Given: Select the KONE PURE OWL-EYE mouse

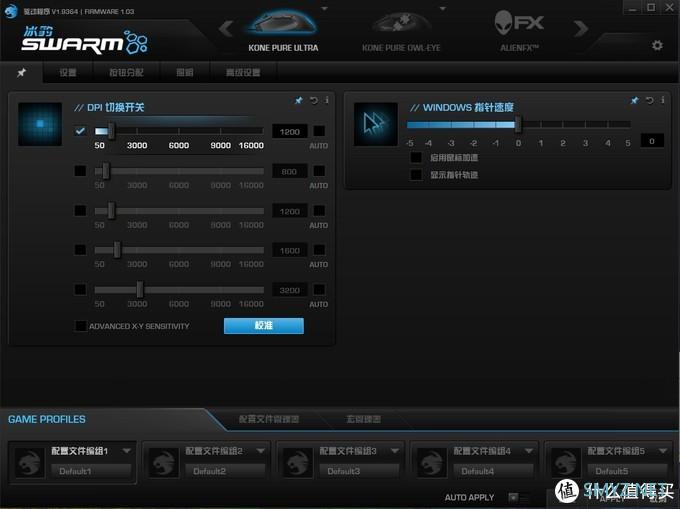Looking at the screenshot, I should 401,31.
